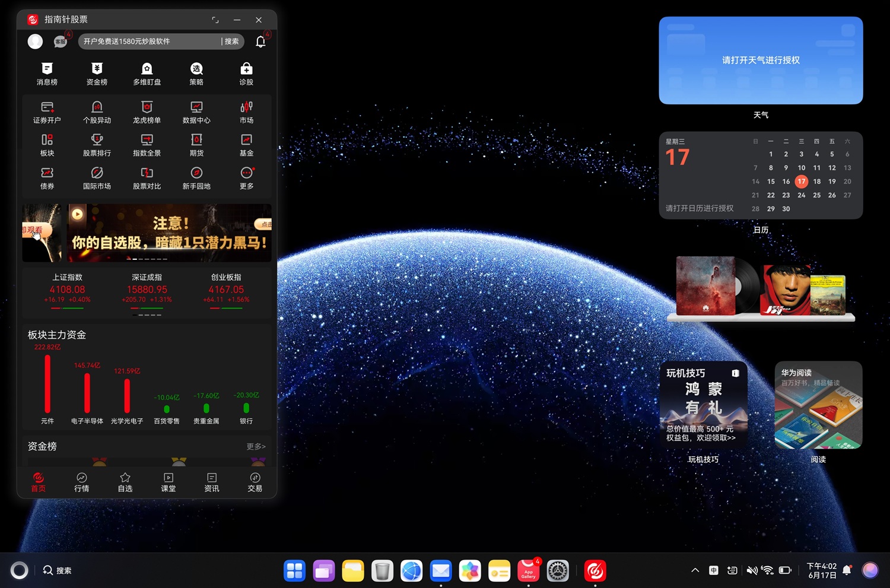Viewport: 890px width, 588px height.
Task: Select date 17 in the calendar grid
Action: (802, 182)
